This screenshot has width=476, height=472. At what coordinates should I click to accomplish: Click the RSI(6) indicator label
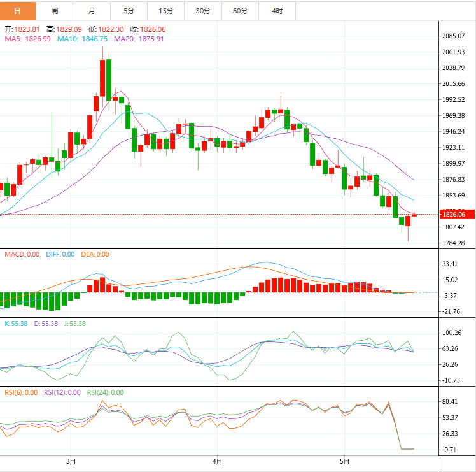coord(21,392)
